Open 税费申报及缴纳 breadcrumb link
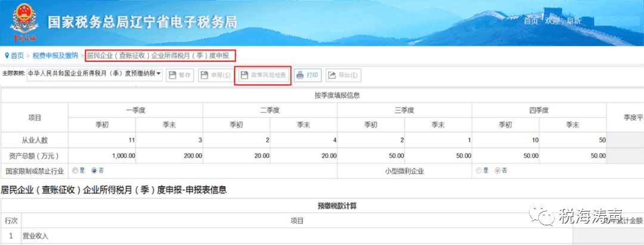 (x=55, y=55)
